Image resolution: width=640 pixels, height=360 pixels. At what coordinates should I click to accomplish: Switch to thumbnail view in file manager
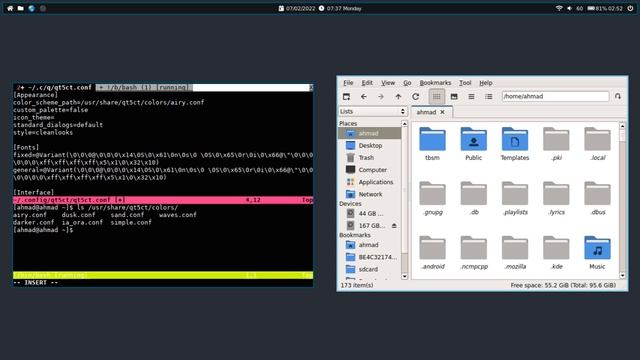click(x=454, y=97)
